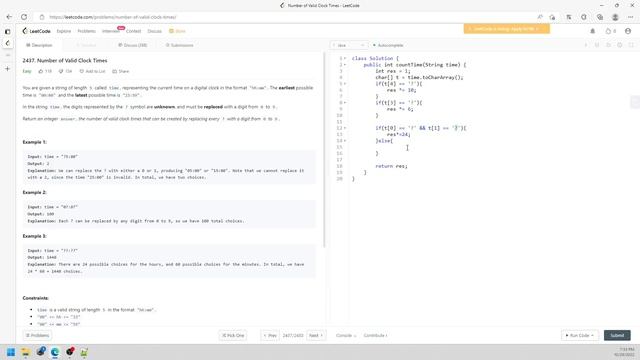This screenshot has height=360, width=640.
Task: Click the Edge read aloud icon
Action: click(540, 17)
